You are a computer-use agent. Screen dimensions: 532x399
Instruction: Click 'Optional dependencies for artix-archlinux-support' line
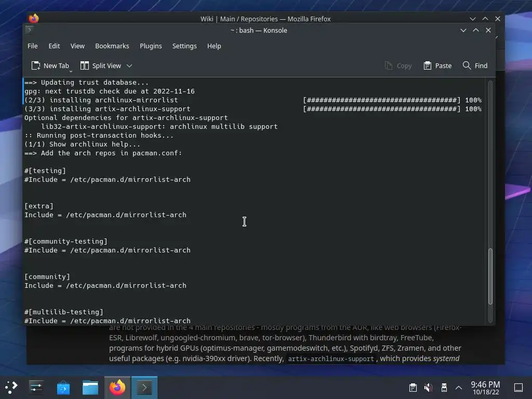coord(126,118)
